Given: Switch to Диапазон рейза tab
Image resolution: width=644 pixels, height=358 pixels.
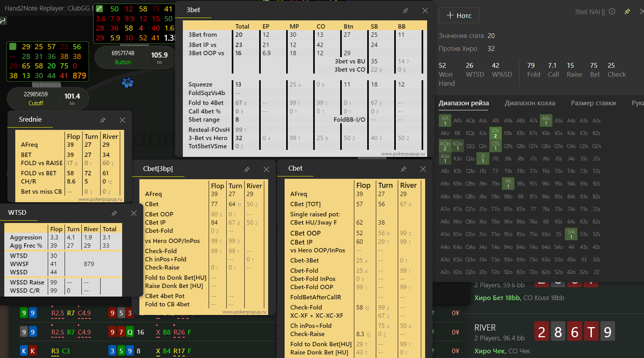Looking at the screenshot, I should (464, 103).
